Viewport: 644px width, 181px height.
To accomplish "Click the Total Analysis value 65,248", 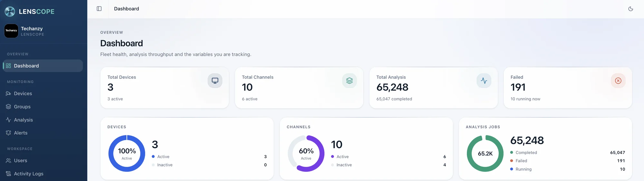I will click(x=392, y=87).
